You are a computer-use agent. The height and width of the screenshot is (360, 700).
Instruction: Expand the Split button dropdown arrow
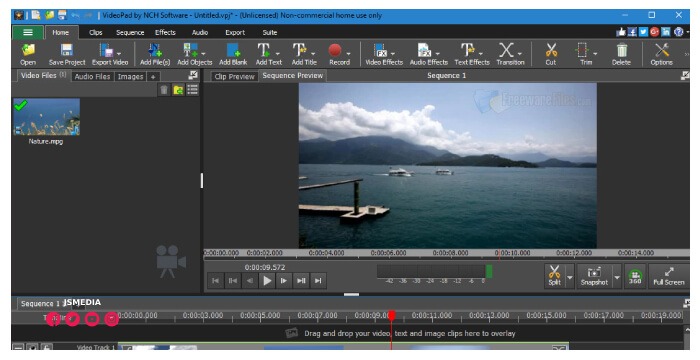pos(570,277)
